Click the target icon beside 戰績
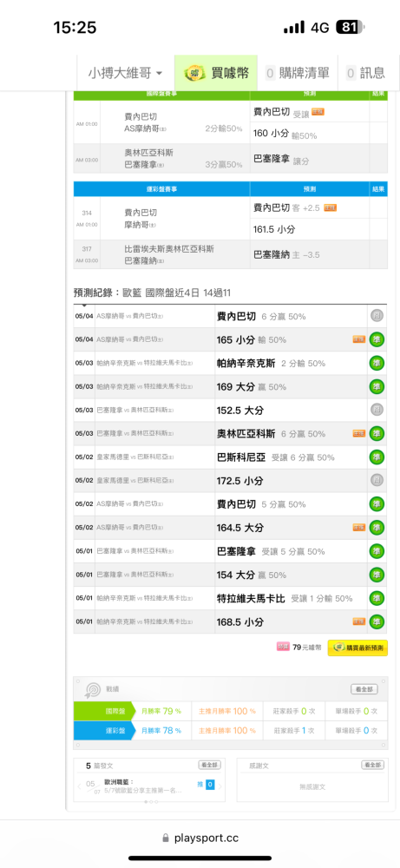 (92, 690)
